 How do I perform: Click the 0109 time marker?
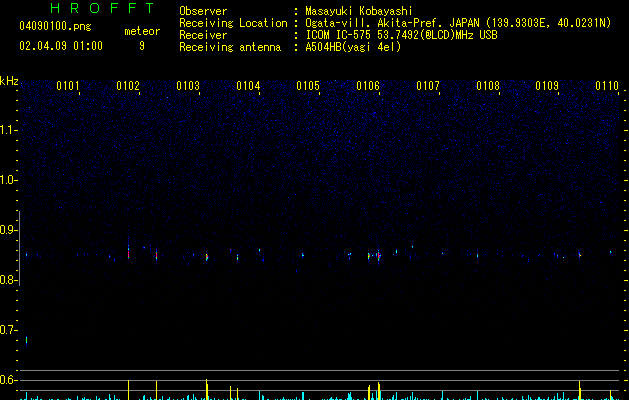(547, 86)
